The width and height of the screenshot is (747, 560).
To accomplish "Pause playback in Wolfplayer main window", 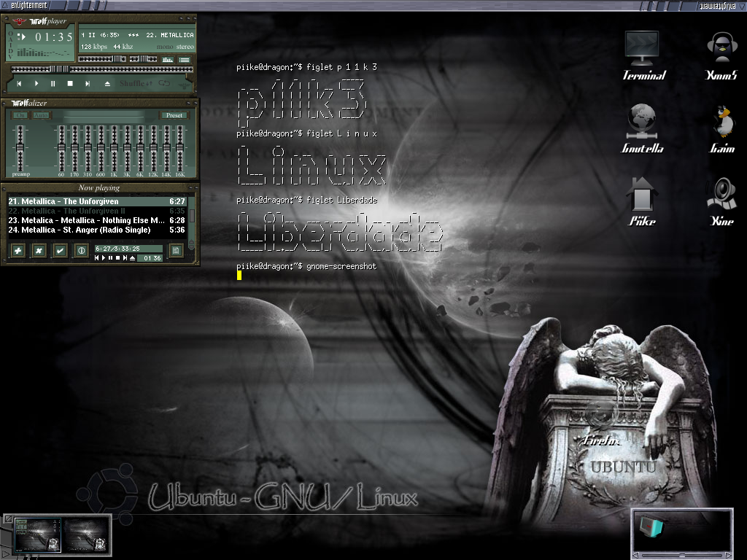I will click(53, 83).
